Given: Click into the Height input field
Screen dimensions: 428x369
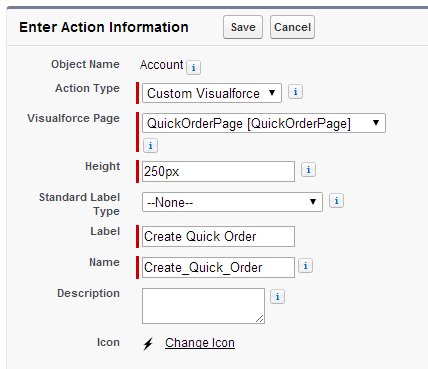Looking at the screenshot, I should (218, 172).
